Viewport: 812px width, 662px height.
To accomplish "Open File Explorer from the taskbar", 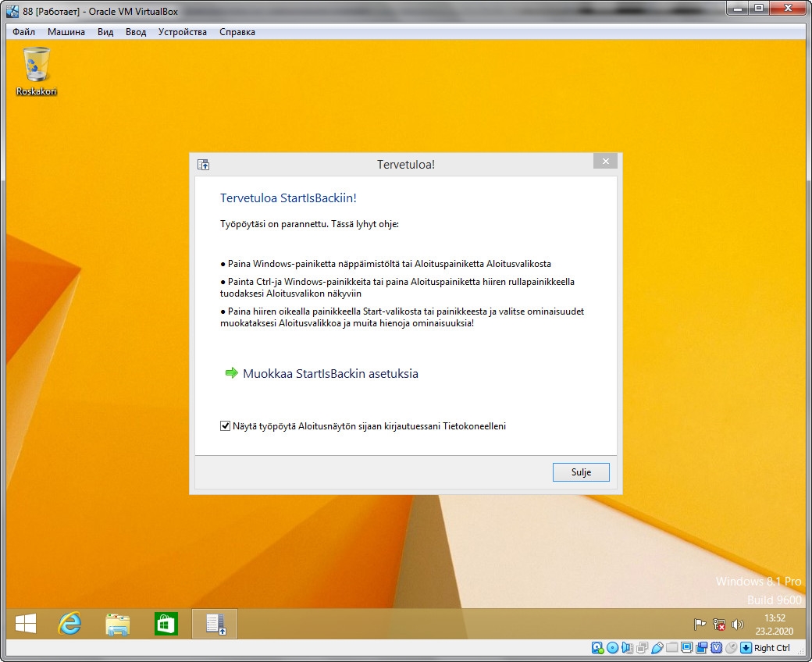I will [x=118, y=624].
